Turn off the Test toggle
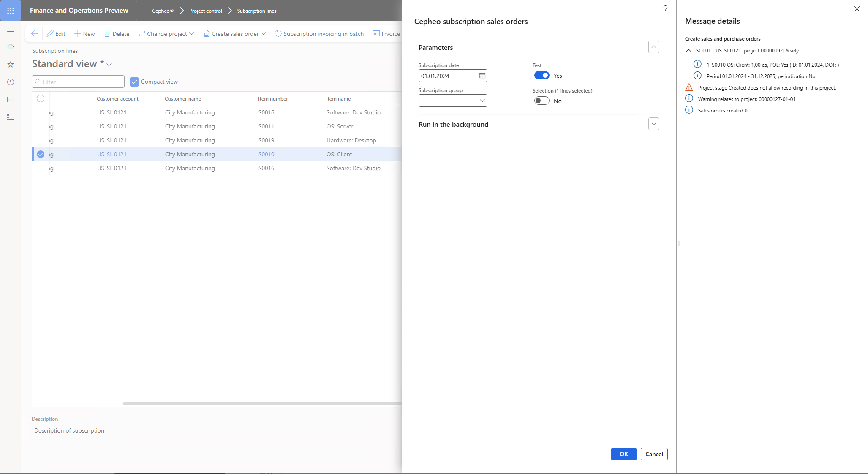Image resolution: width=868 pixels, height=474 pixels. [x=541, y=76]
